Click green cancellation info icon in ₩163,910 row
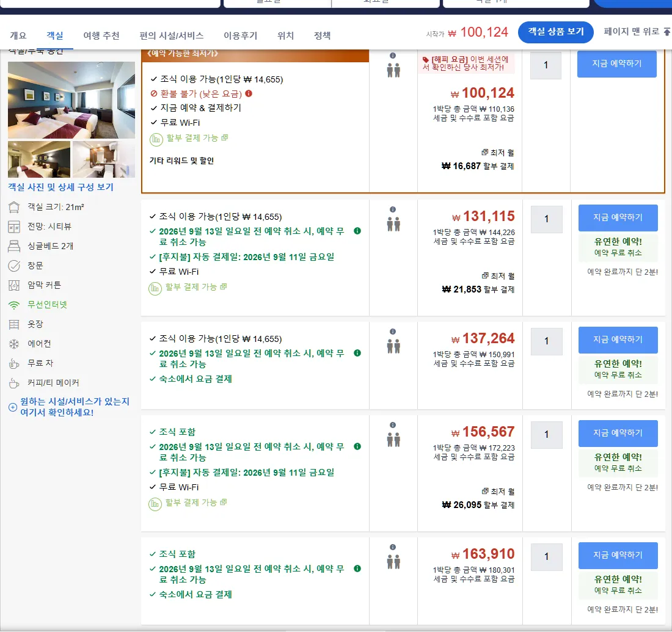Viewport: 672px width, 632px height. (357, 568)
